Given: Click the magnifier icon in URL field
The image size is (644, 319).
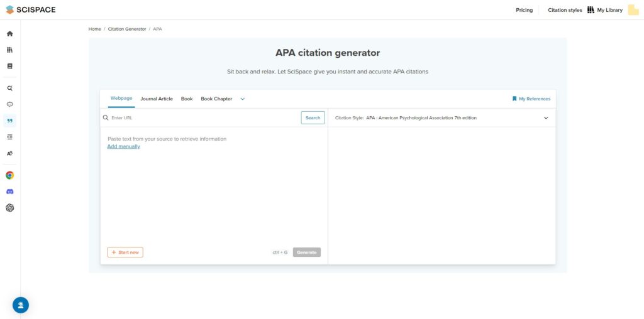Looking at the screenshot, I should pos(106,117).
